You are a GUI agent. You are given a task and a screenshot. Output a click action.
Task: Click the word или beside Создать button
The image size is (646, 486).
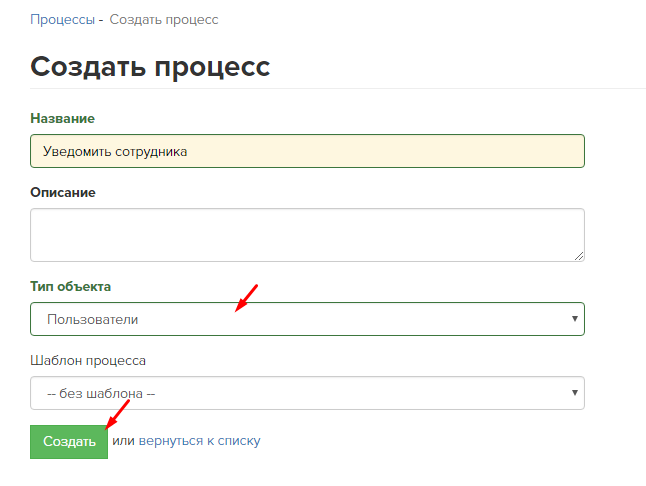pos(123,441)
